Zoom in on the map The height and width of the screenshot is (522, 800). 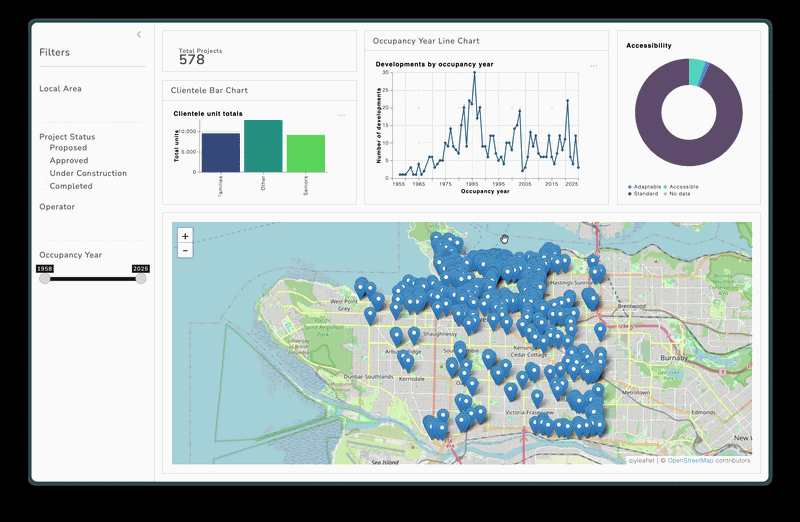(185, 236)
